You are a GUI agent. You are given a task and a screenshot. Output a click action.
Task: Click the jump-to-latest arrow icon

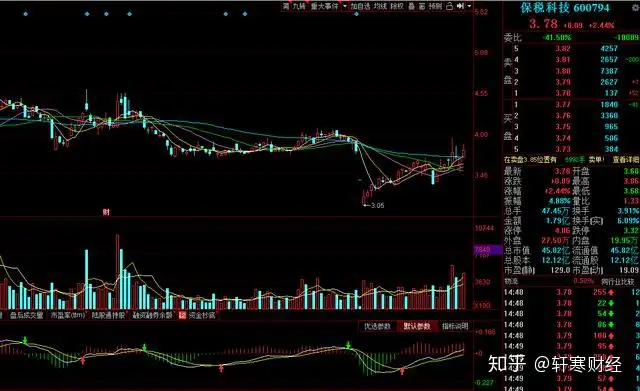coord(461,6)
